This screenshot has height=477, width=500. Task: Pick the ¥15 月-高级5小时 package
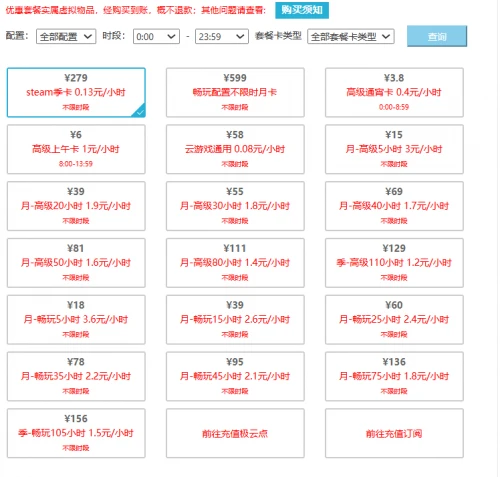[394, 149]
